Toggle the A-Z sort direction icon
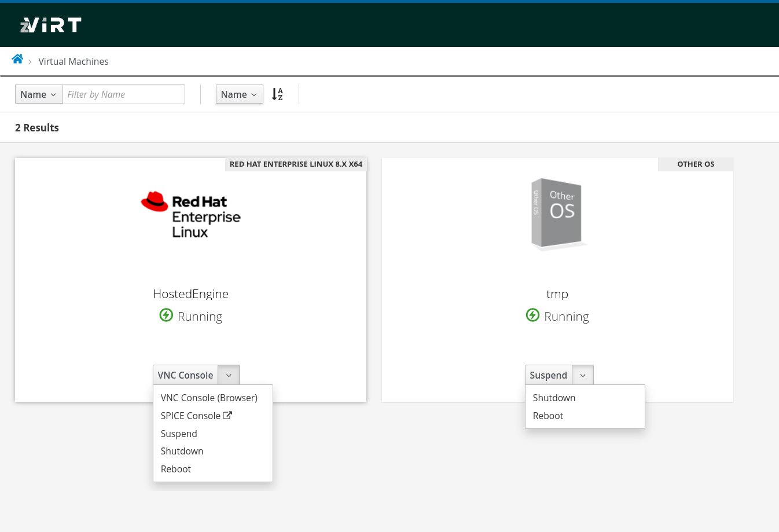The image size is (779, 532). (278, 94)
